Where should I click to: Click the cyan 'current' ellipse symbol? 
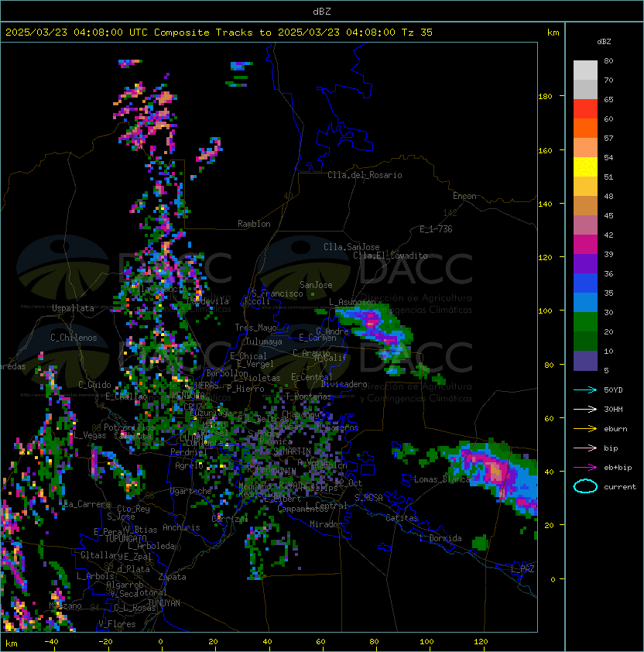[585, 486]
